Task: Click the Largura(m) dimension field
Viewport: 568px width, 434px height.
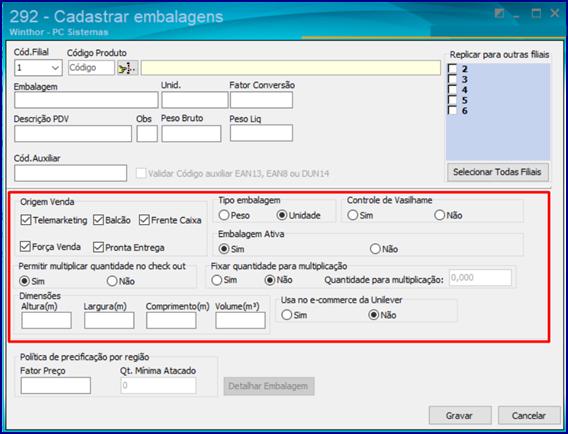Action: click(x=109, y=321)
